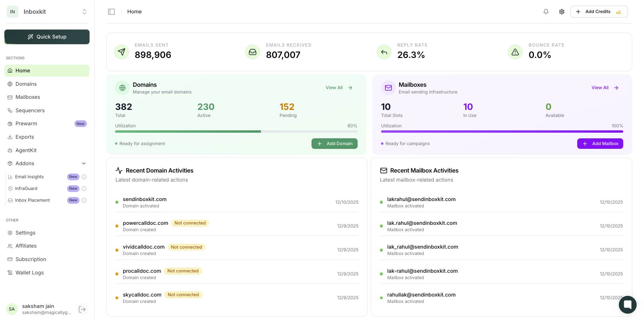Viewport: 644px width, 321px height.
Task: Click the Add Domain button
Action: (334, 144)
